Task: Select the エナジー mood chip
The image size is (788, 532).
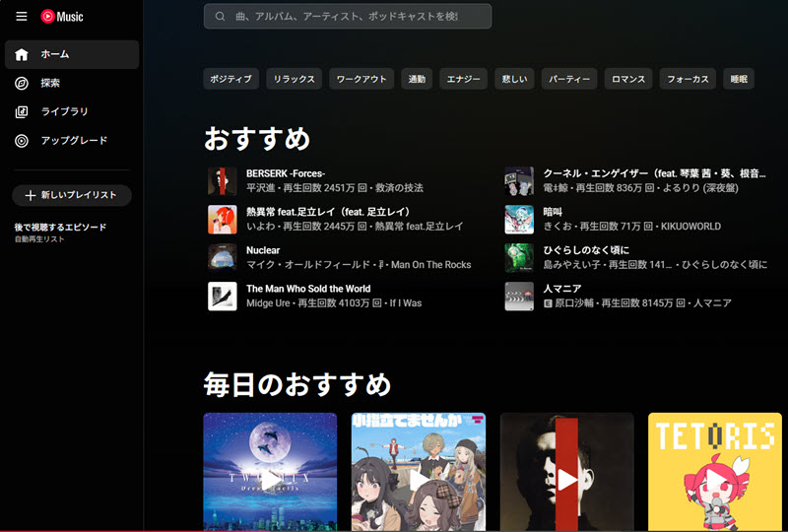Action: pos(463,79)
